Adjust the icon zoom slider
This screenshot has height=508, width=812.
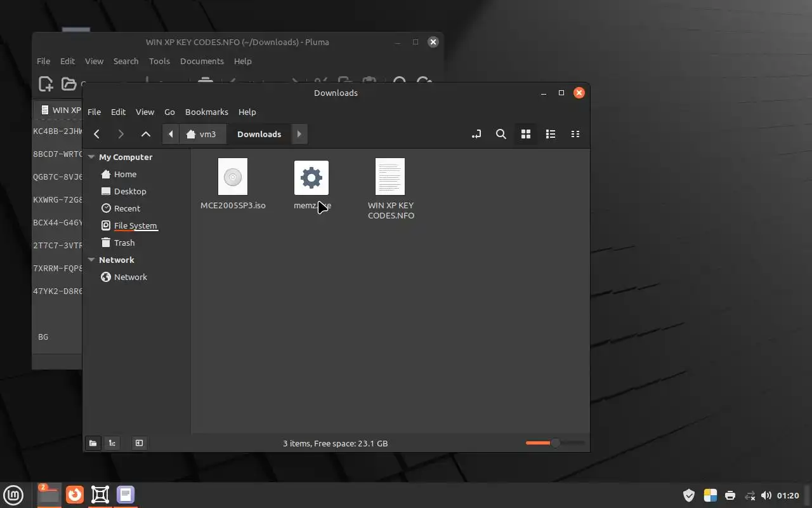[555, 443]
